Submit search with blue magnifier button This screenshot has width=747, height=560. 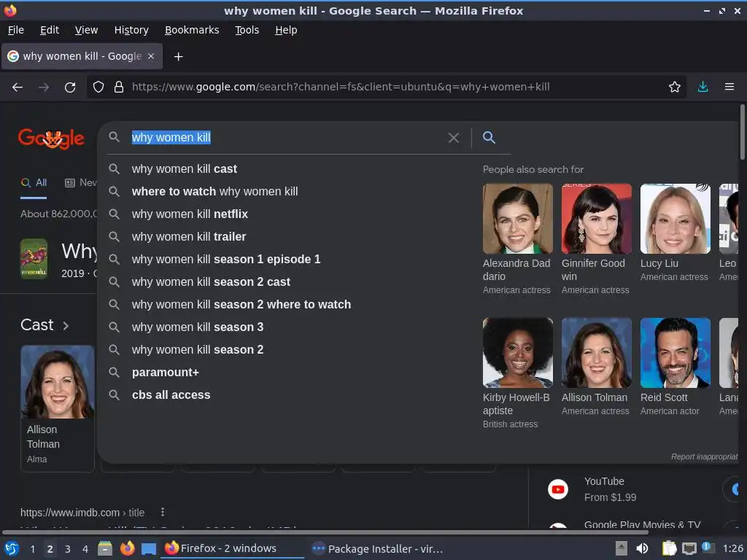tap(489, 138)
